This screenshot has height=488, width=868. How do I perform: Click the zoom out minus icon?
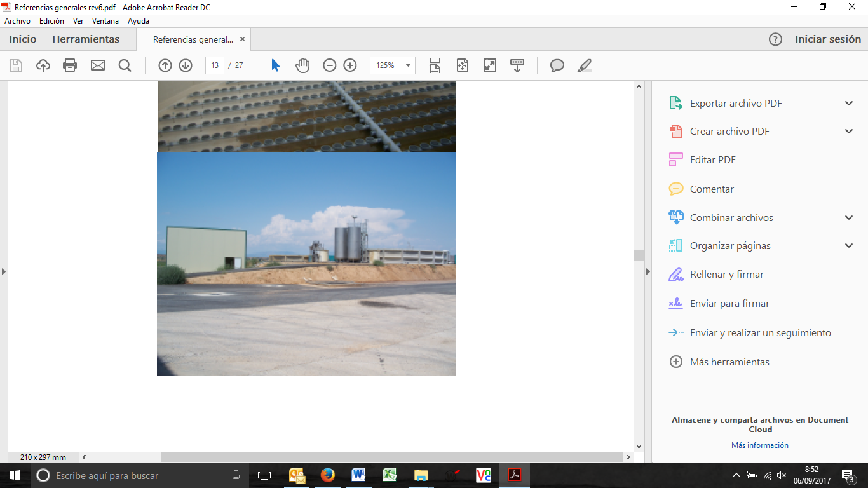[329, 65]
